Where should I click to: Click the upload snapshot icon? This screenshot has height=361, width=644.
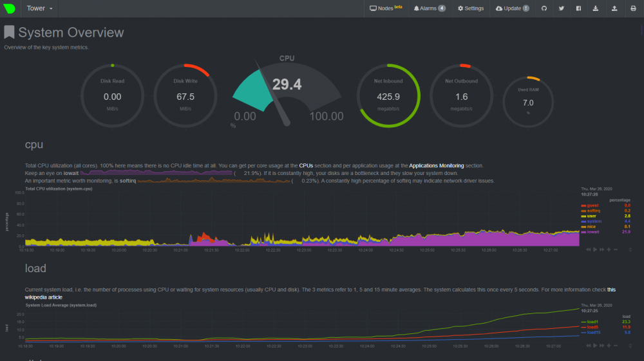pyautogui.click(x=614, y=8)
